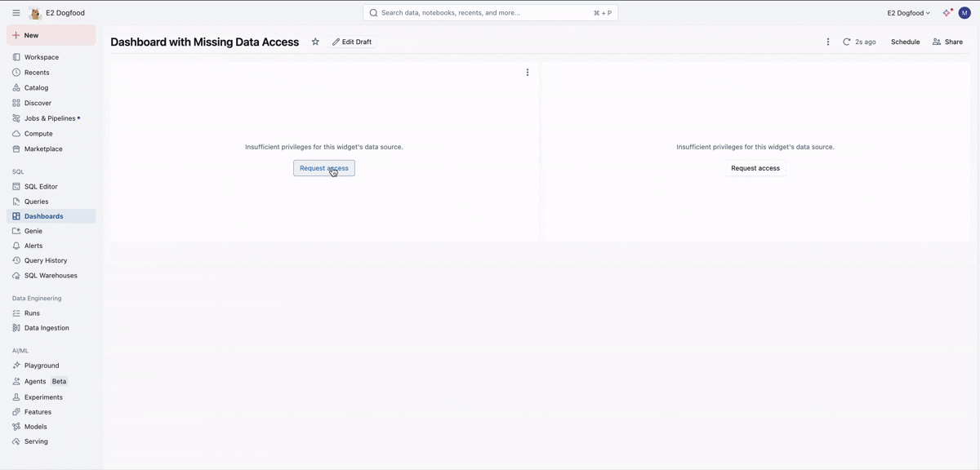This screenshot has height=470, width=980.
Task: Click the Serving icon
Action: click(x=16, y=441)
